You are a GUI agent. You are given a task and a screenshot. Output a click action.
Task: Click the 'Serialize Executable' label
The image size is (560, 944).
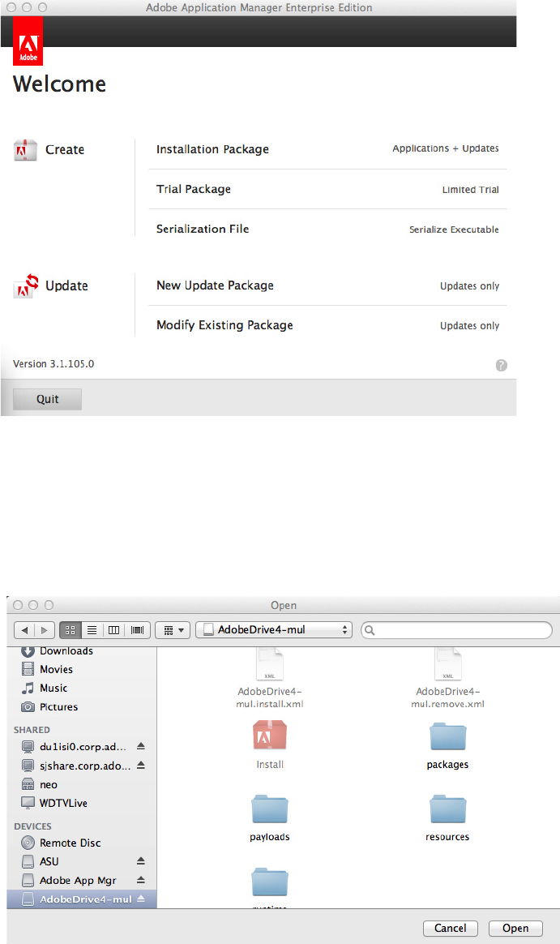[454, 230]
